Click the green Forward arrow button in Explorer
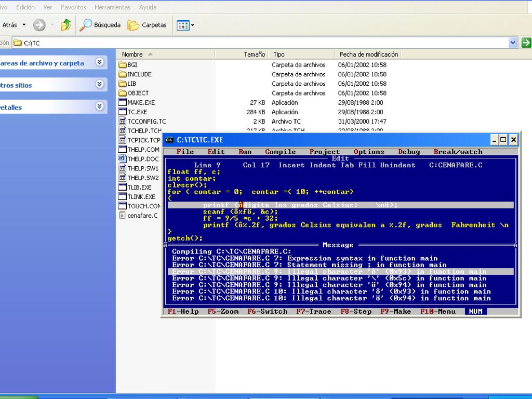532x399 pixels. (39, 25)
